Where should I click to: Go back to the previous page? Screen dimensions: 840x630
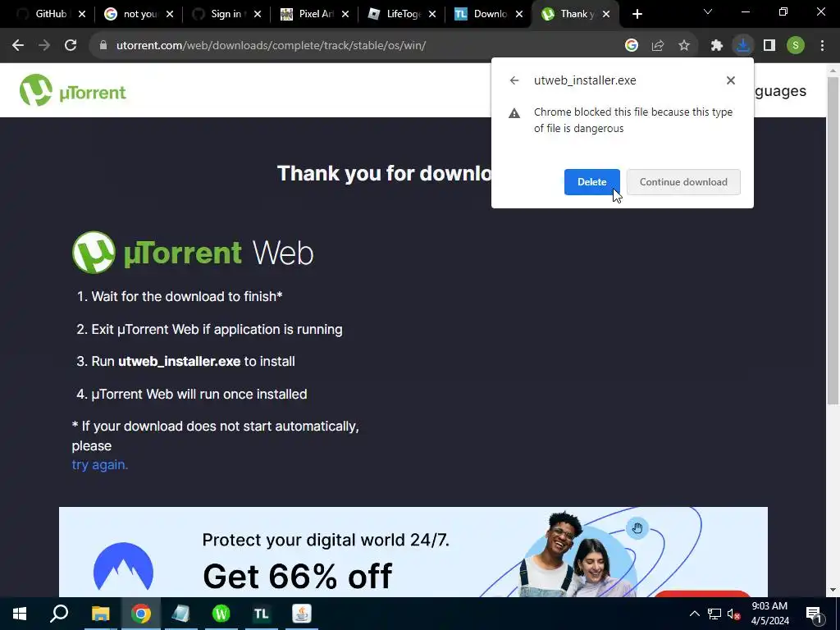point(18,46)
